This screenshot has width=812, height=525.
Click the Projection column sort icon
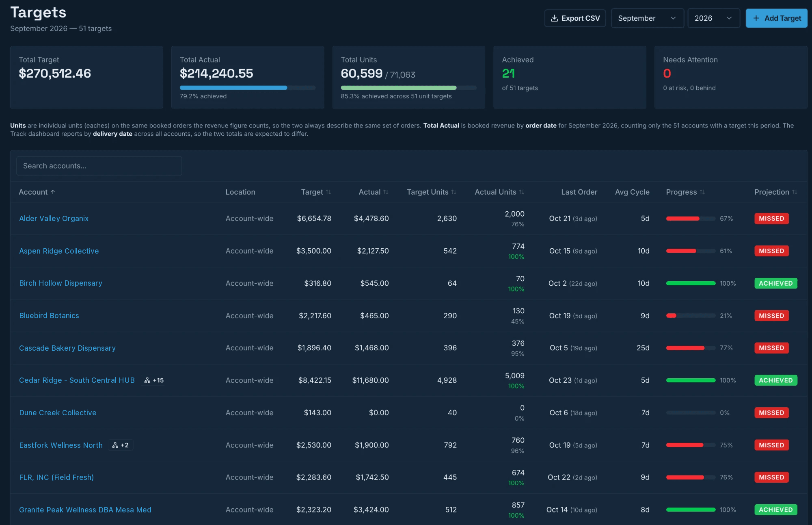(795, 192)
